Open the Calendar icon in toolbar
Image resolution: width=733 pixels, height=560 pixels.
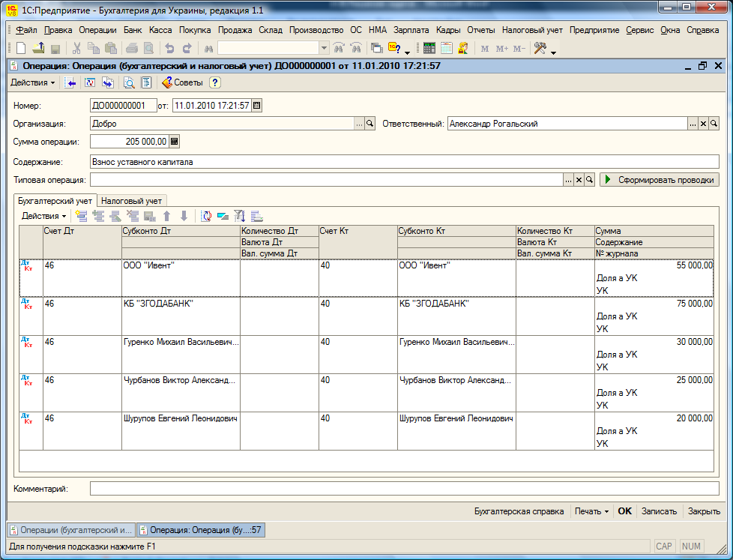click(447, 48)
